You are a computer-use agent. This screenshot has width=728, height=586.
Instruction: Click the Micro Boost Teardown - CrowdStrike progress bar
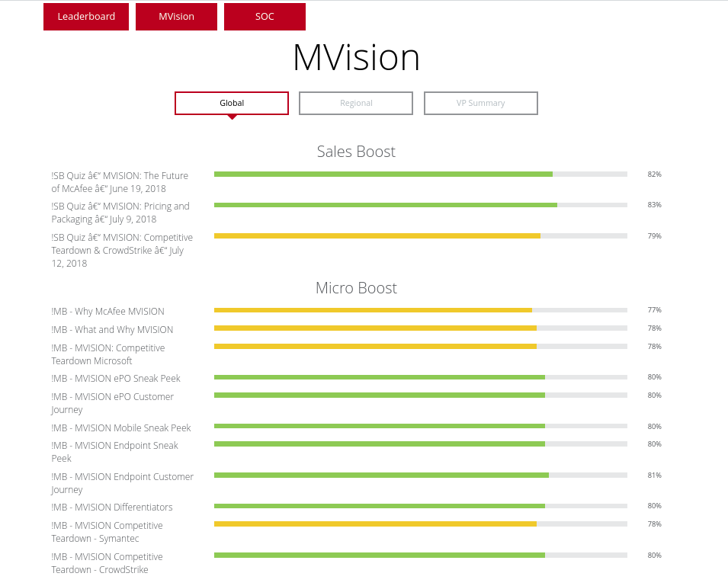point(421,556)
